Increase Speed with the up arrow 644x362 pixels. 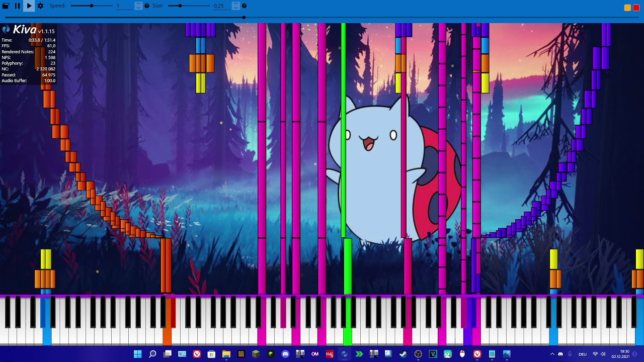click(138, 4)
